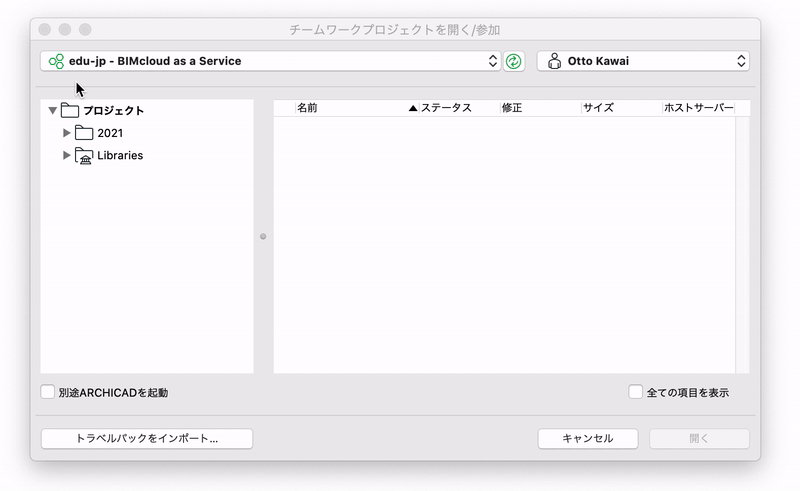The height and width of the screenshot is (491, 800).
Task: Click the green refresh server icon
Action: click(514, 61)
